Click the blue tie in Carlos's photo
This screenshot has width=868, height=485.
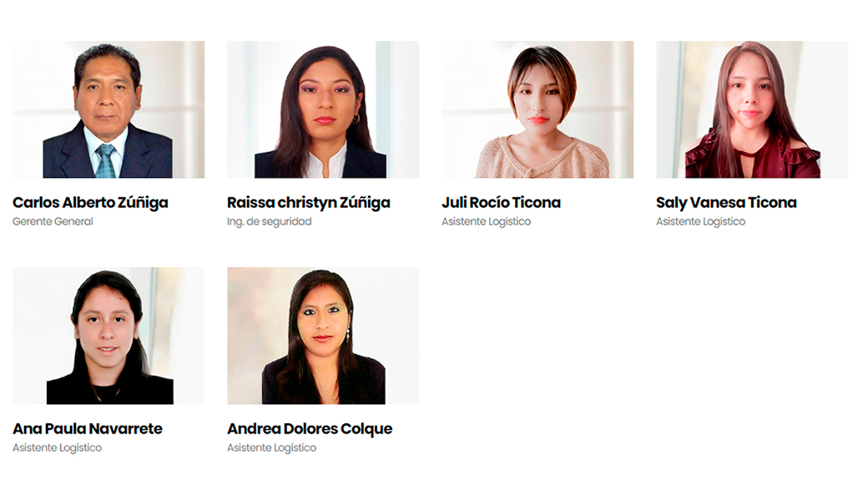point(105,160)
